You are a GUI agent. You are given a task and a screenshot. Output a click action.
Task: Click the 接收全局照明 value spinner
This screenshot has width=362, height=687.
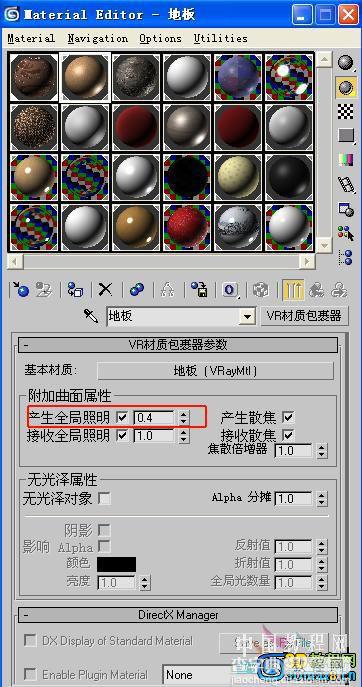[184, 436]
